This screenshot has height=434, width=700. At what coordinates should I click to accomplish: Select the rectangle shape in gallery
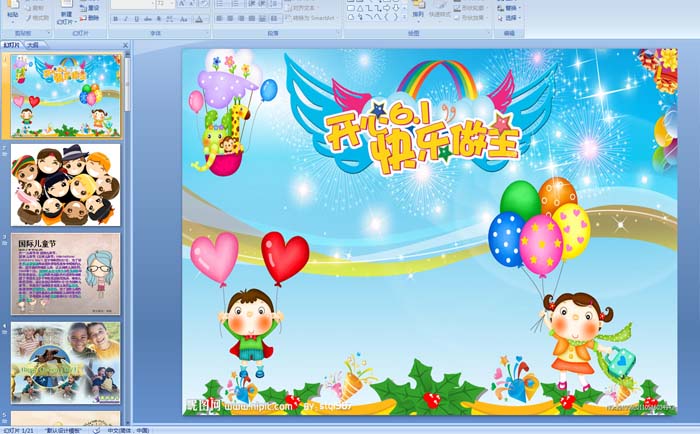tap(351, 8)
